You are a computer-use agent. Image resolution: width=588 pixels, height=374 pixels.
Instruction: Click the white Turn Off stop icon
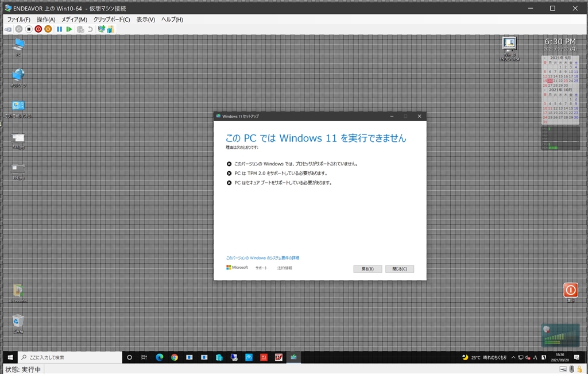(x=29, y=29)
